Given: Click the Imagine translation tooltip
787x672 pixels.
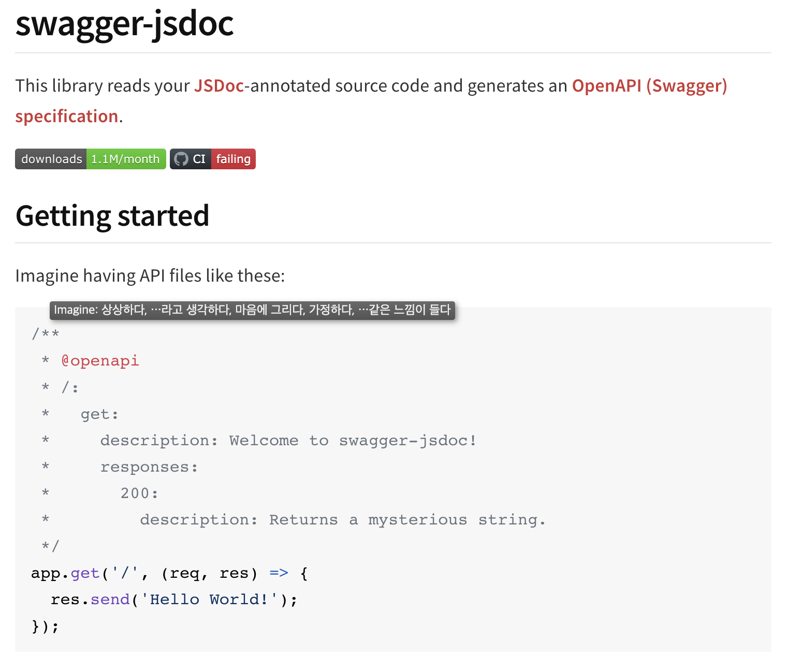Looking at the screenshot, I should pyautogui.click(x=252, y=310).
